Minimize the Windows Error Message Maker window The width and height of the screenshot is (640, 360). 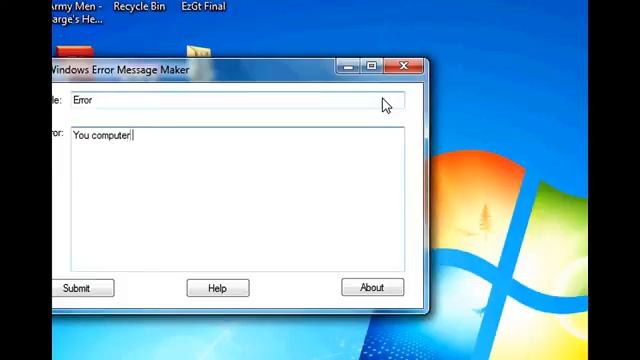coord(348,66)
